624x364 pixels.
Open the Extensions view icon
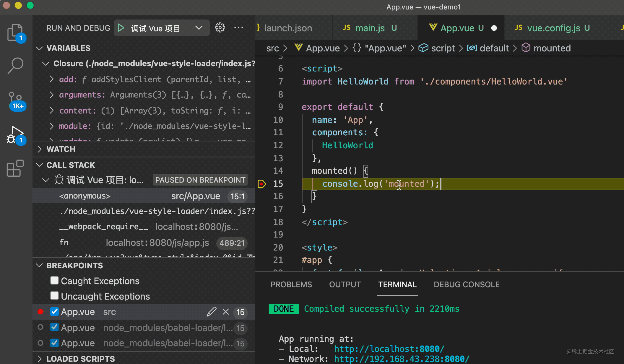(15, 168)
